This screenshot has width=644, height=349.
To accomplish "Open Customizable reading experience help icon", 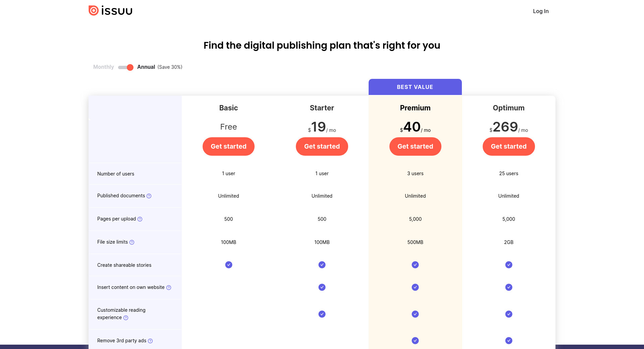I will [x=126, y=318].
